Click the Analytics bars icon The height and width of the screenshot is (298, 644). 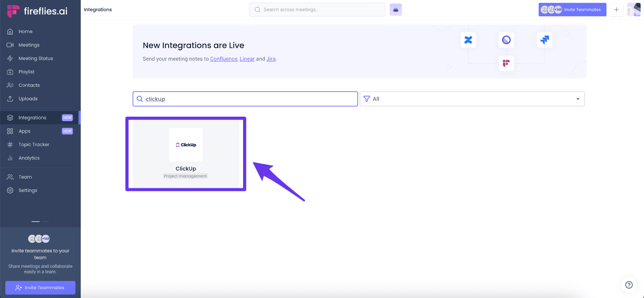pyautogui.click(x=10, y=158)
